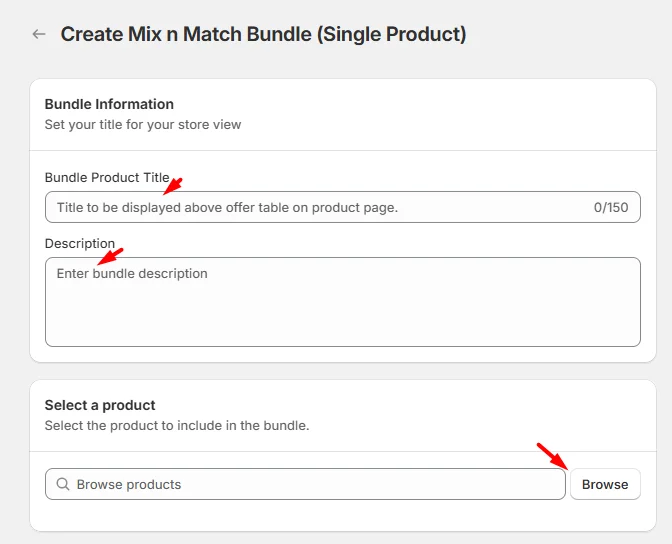This screenshot has height=544, width=672.
Task: Click the magnifying glass search icon
Action: [x=63, y=484]
